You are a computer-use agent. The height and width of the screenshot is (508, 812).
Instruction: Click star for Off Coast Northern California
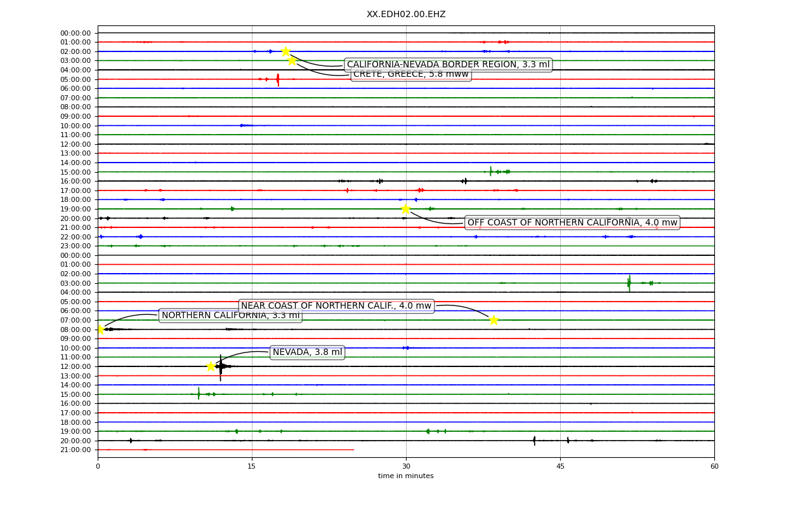click(x=405, y=209)
